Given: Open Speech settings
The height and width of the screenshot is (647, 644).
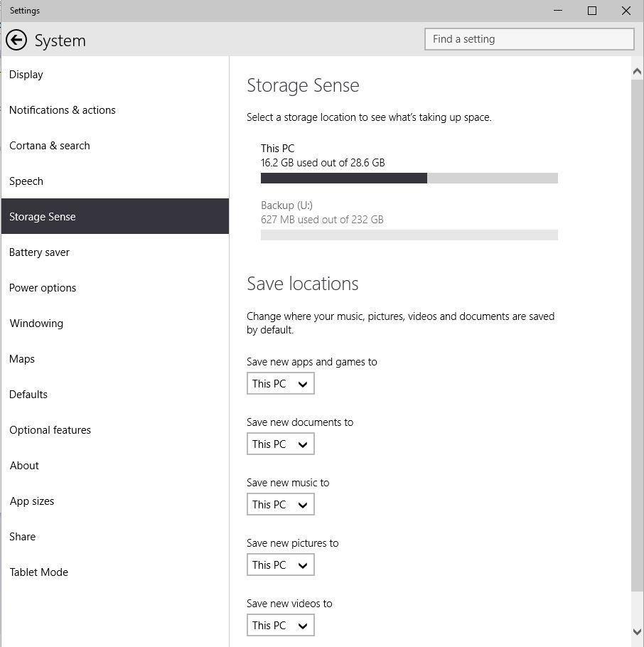Looking at the screenshot, I should click(x=26, y=181).
